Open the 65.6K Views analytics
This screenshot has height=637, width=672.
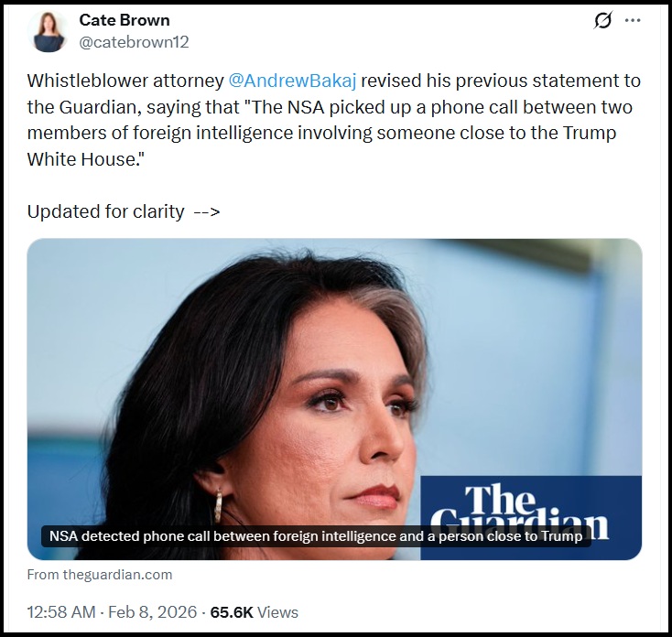(x=255, y=612)
